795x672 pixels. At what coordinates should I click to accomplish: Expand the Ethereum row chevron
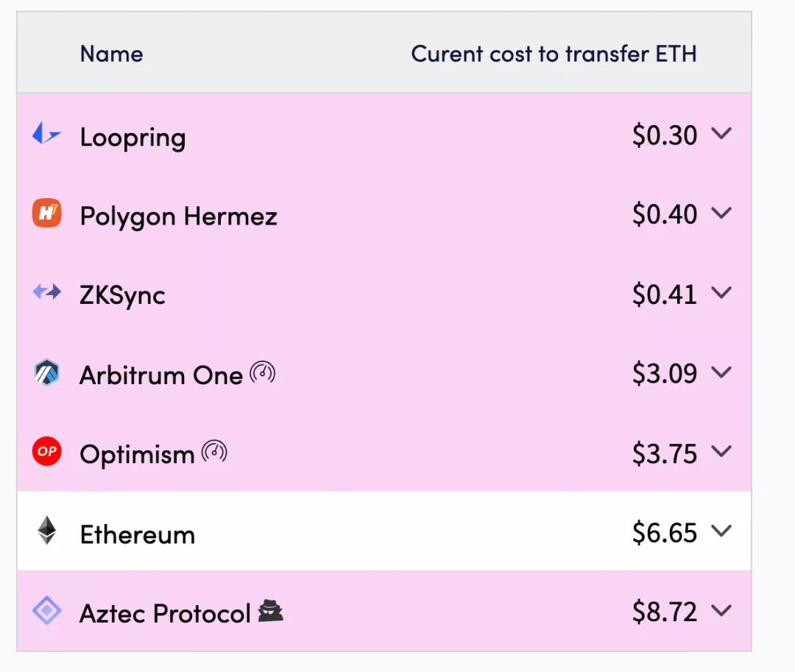pos(721,531)
